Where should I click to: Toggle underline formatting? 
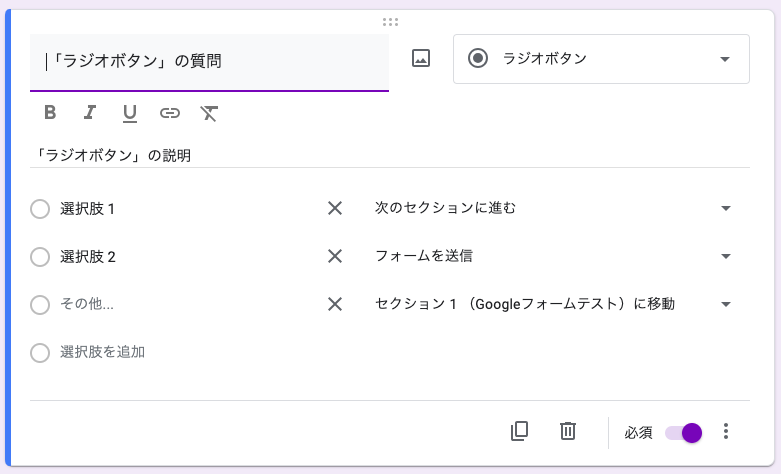[x=130, y=113]
